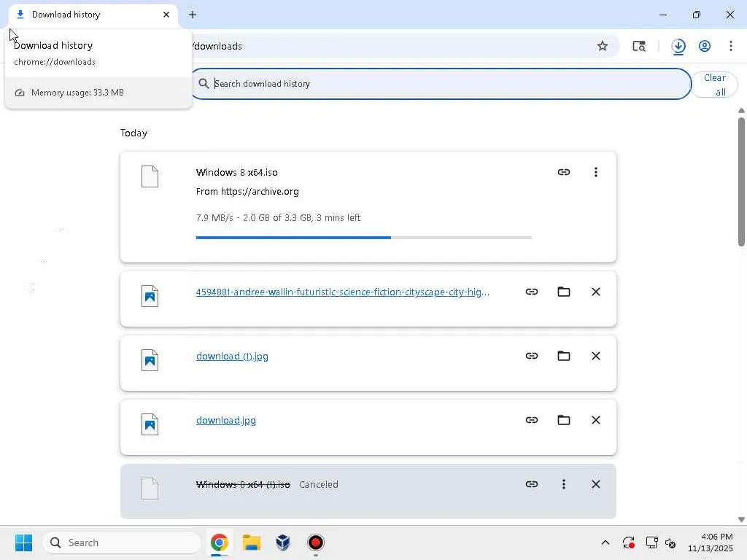Screen dimensions: 747x560
Task: Copy link for andree-wallin cityscape image
Action: (532, 292)
